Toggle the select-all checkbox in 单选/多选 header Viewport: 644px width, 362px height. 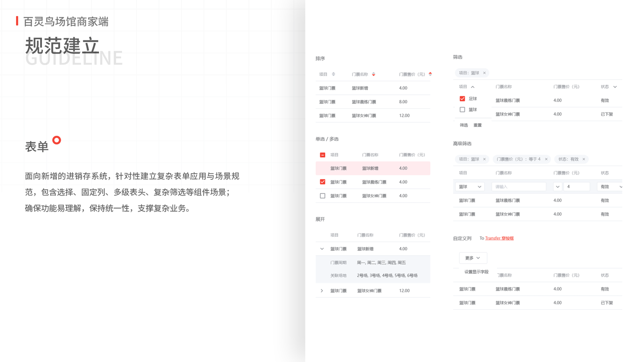tap(322, 155)
